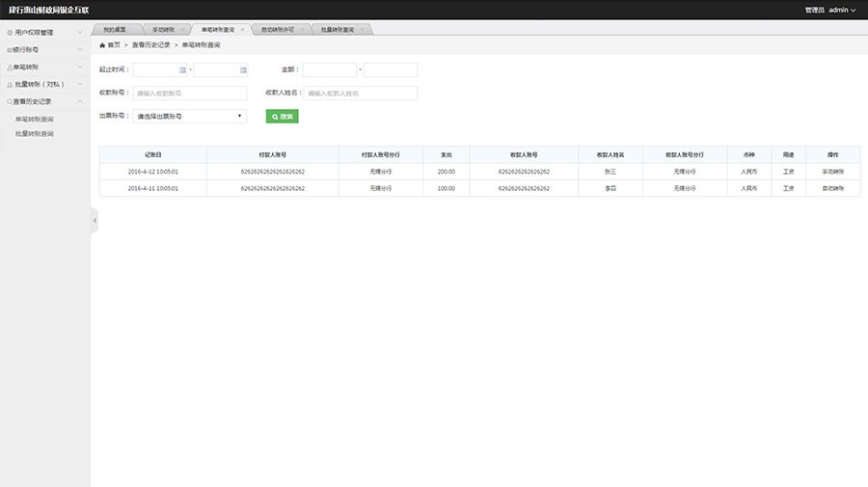Collapse the 查看历史记录 sidebar section
Screen dimensions: 868x487
[x=80, y=101]
